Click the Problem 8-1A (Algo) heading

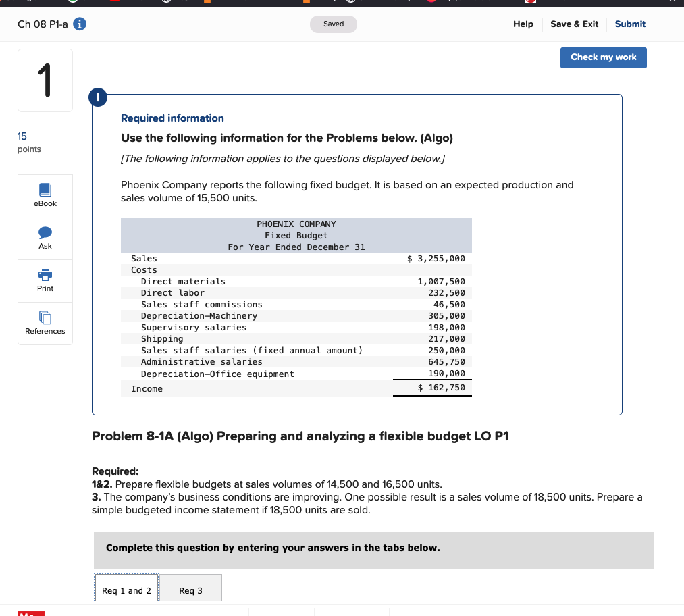pyautogui.click(x=300, y=436)
